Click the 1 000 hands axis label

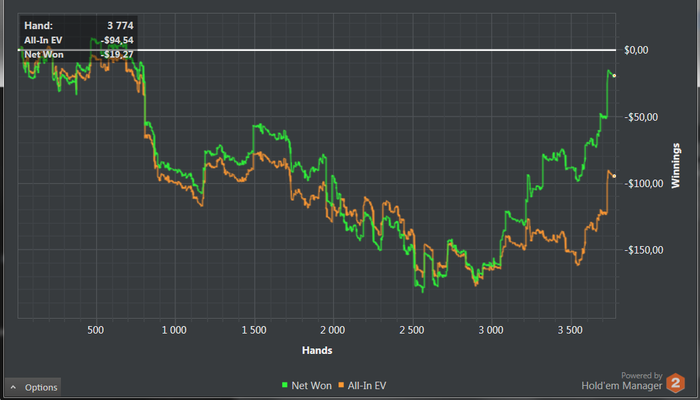pyautogui.click(x=175, y=330)
